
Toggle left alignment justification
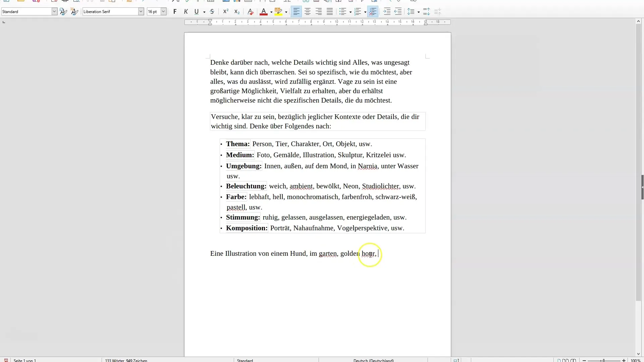297,11
